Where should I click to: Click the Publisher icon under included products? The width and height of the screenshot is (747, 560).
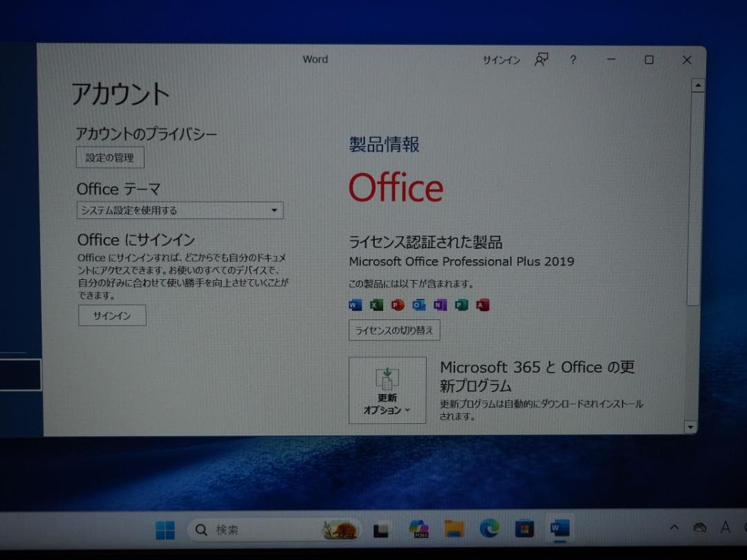[461, 305]
